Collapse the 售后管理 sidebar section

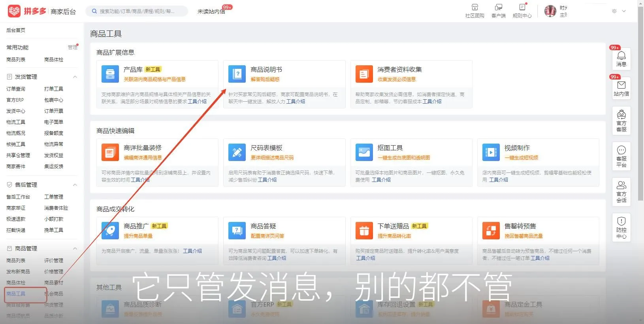tap(75, 185)
